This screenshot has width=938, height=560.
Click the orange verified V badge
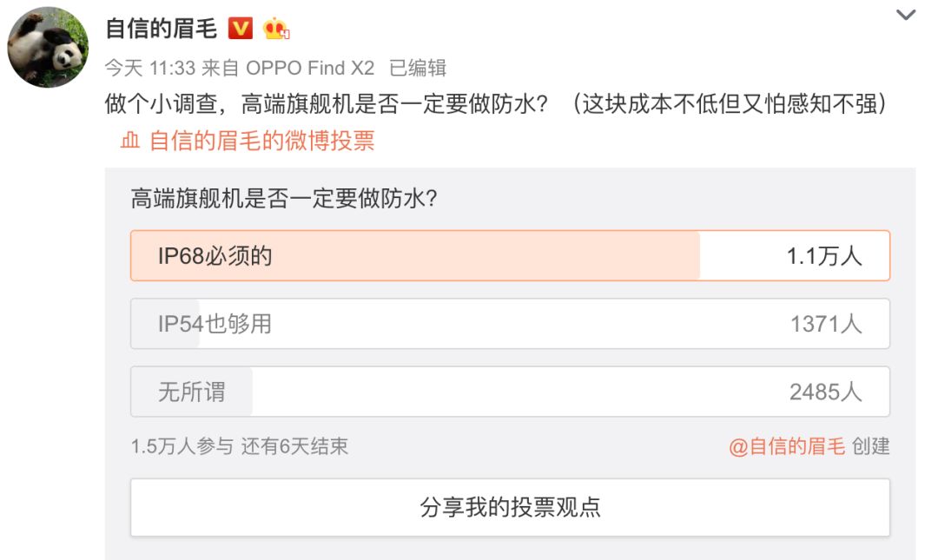(x=240, y=29)
